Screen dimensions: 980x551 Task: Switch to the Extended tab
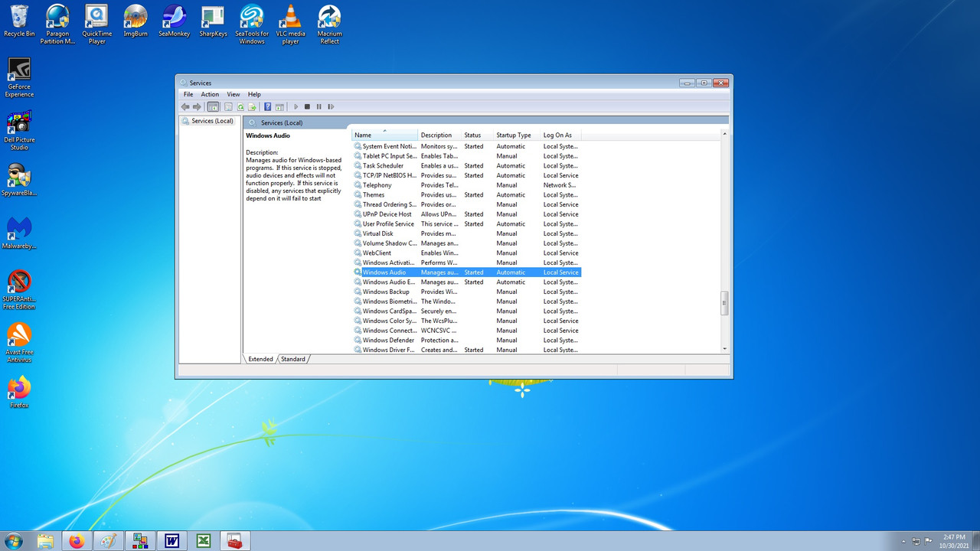[260, 359]
